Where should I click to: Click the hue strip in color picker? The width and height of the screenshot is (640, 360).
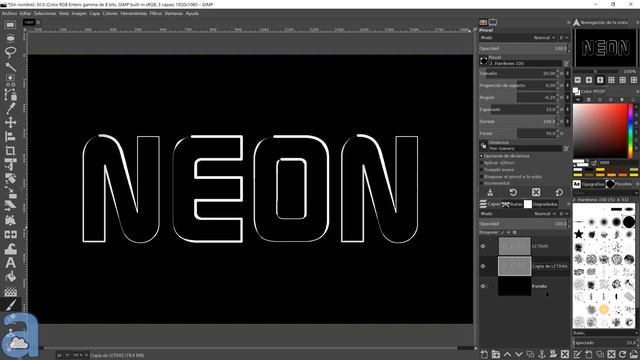click(631, 131)
